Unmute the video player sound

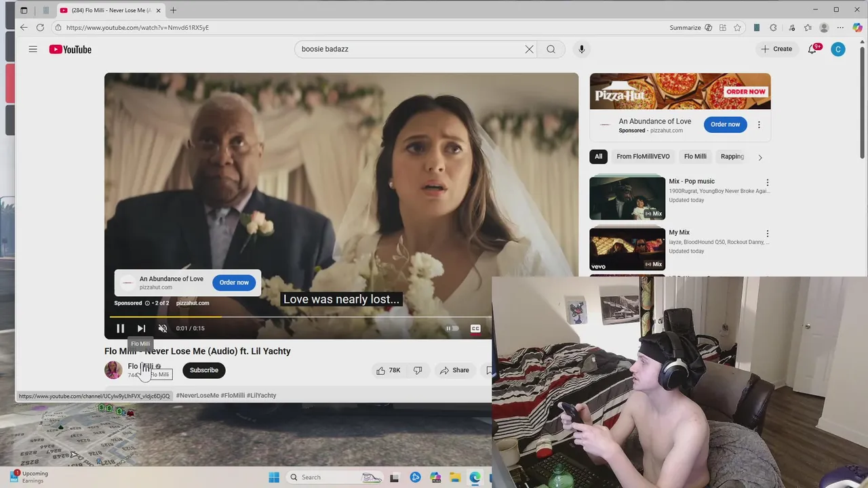(163, 328)
